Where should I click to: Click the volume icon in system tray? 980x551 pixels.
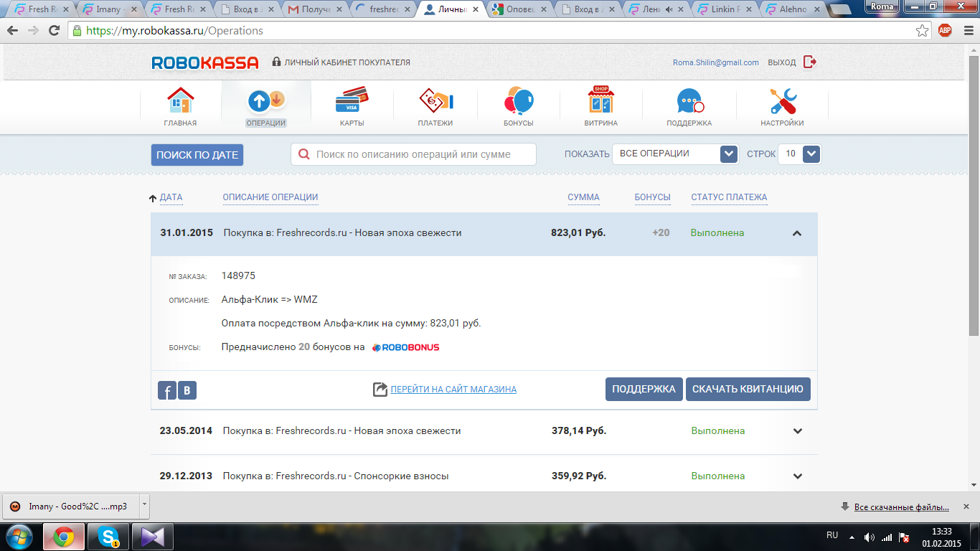point(870,537)
